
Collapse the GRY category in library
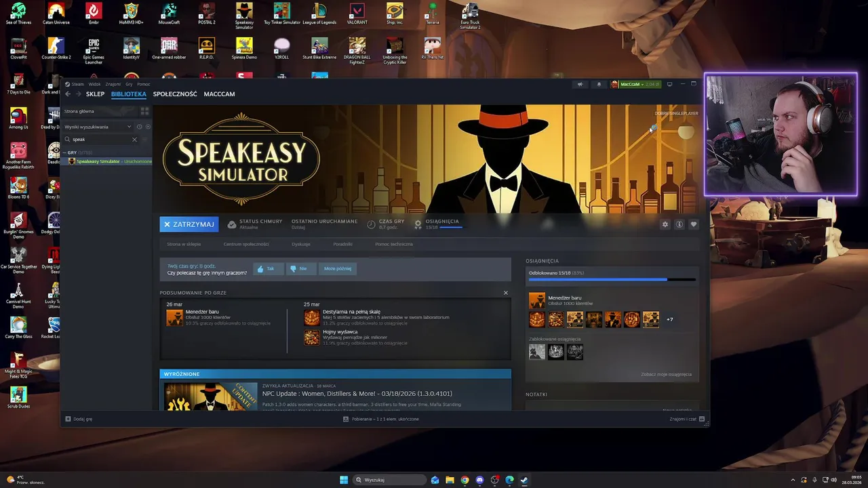(66, 152)
